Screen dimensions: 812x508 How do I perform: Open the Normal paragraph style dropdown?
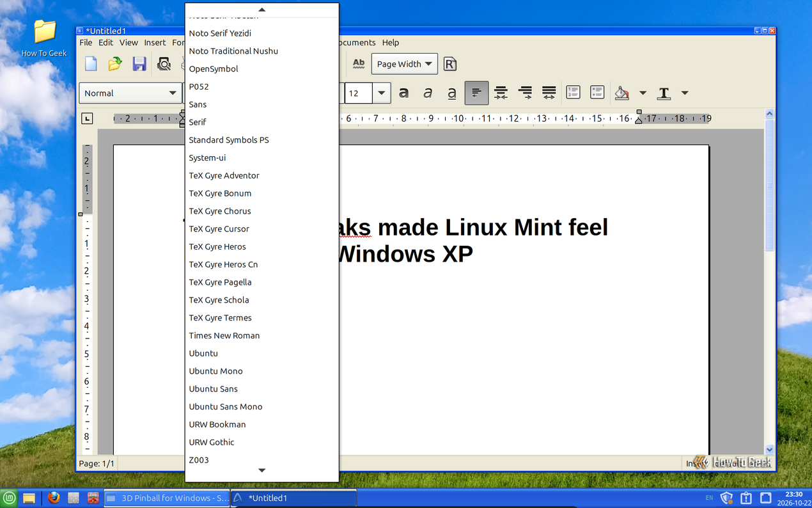tap(130, 93)
